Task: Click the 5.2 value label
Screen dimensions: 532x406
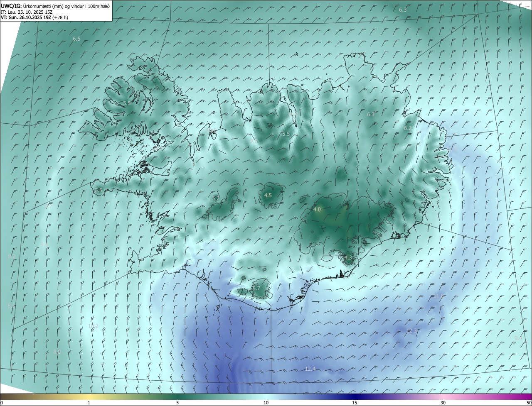Action: tap(216, 198)
